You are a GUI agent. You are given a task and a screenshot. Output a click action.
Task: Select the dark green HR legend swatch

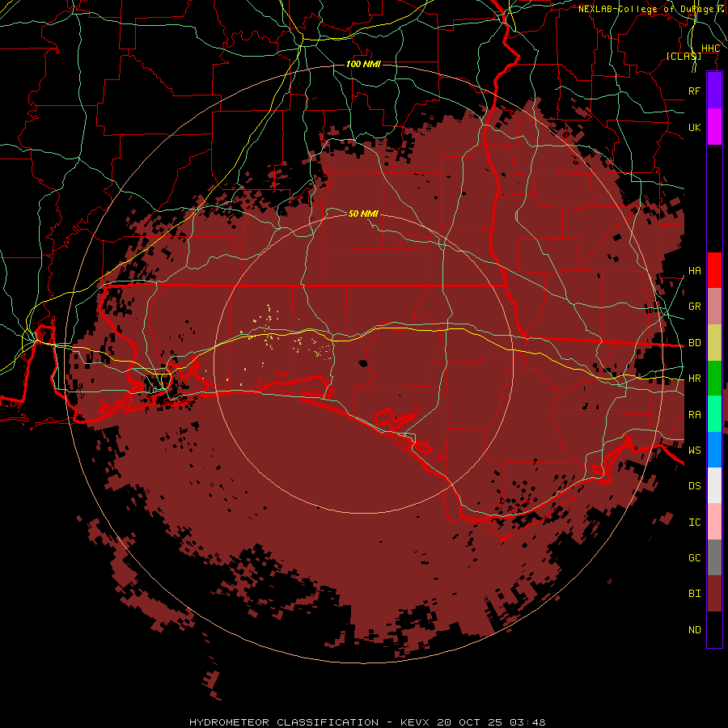(x=714, y=379)
